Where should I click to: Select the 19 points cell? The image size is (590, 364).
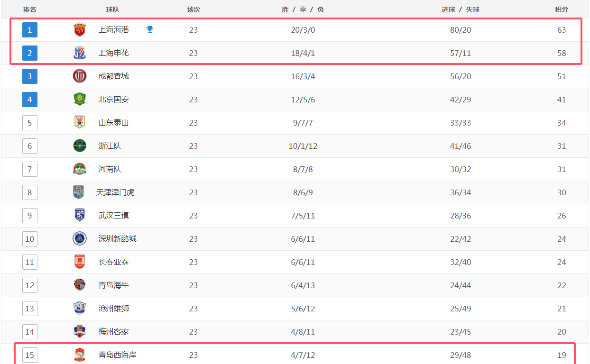pyautogui.click(x=562, y=355)
